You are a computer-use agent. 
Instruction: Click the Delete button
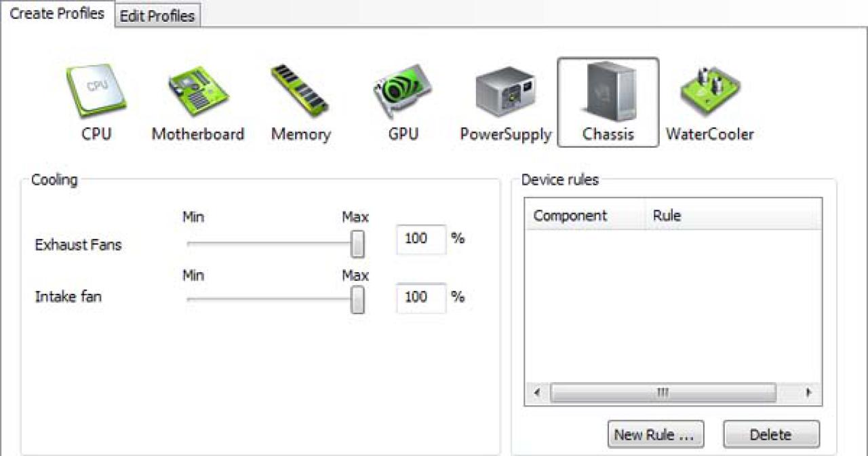tap(771, 434)
